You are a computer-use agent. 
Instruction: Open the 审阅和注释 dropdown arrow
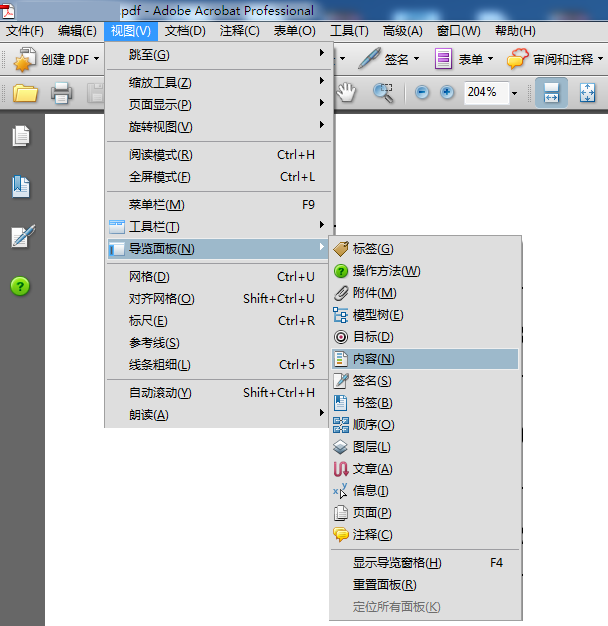tap(600, 59)
